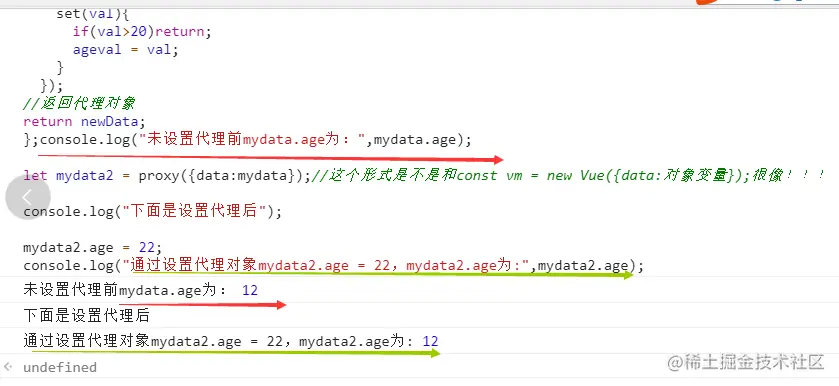Click the "ageval = val;" assignment line
Image resolution: width=839 pixels, height=386 pixels.
coord(126,50)
